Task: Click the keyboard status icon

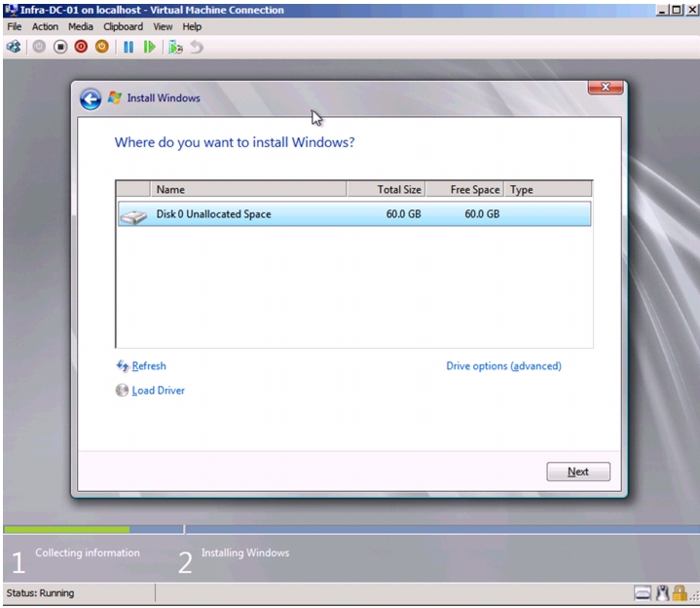Action: (x=643, y=593)
